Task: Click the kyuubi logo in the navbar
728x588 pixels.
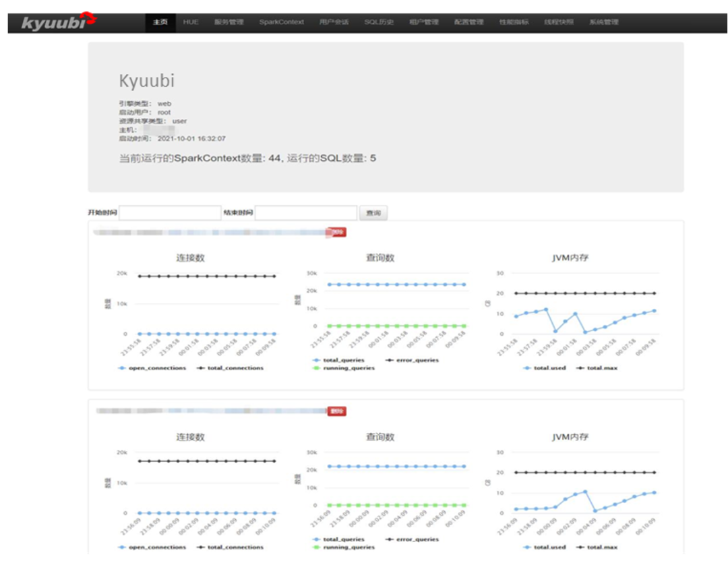Action: [x=59, y=22]
